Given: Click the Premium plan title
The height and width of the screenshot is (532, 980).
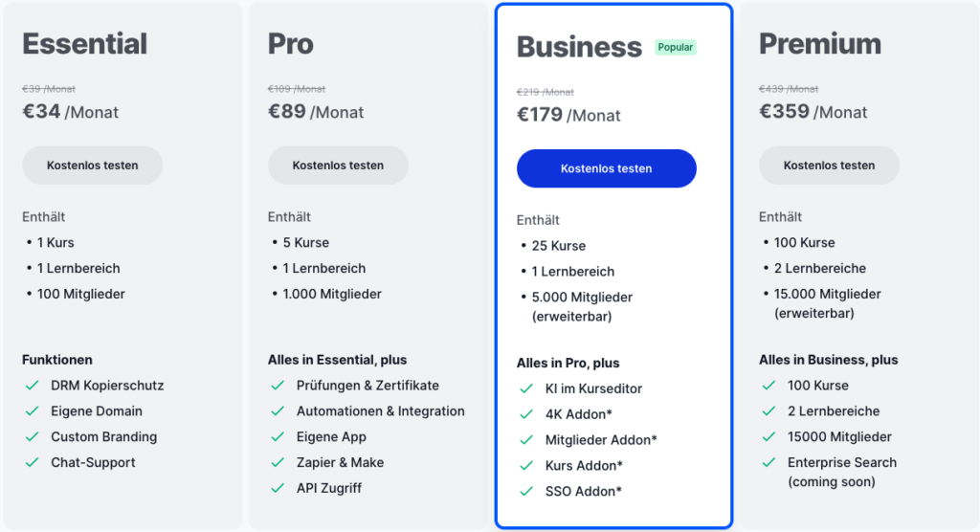Looking at the screenshot, I should tap(820, 44).
